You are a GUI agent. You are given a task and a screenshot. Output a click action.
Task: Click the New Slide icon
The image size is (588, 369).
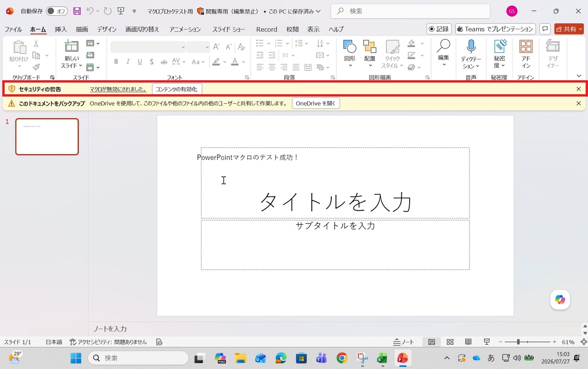click(71, 46)
